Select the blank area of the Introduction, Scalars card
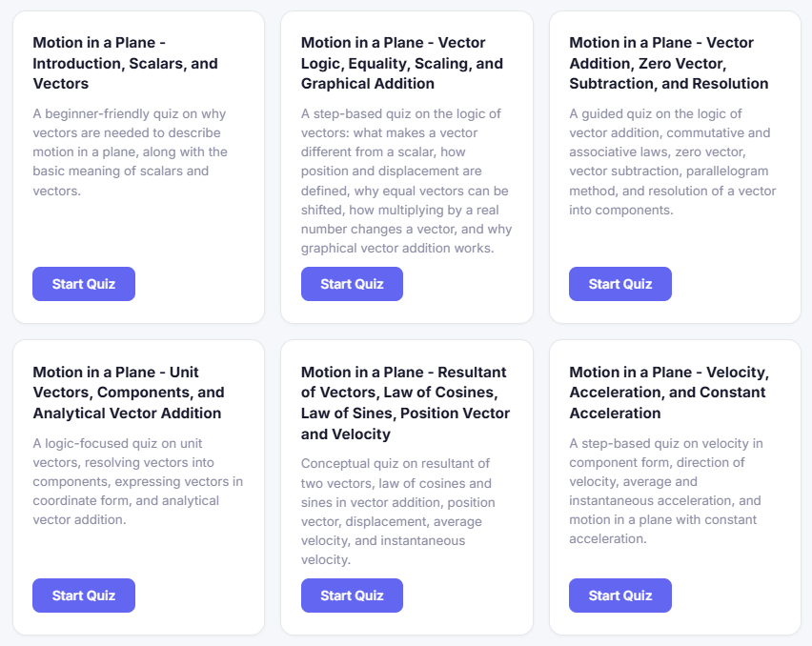The image size is (812, 646). click(x=138, y=233)
